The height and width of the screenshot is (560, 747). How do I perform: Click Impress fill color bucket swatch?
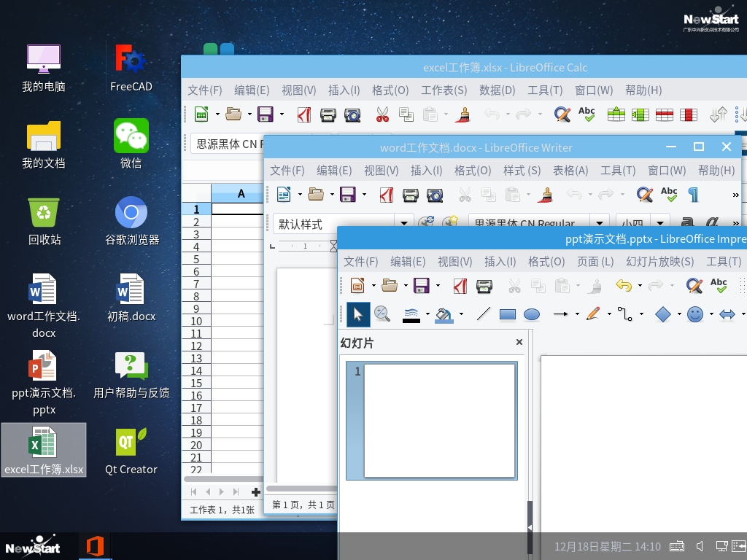pyautogui.click(x=444, y=315)
